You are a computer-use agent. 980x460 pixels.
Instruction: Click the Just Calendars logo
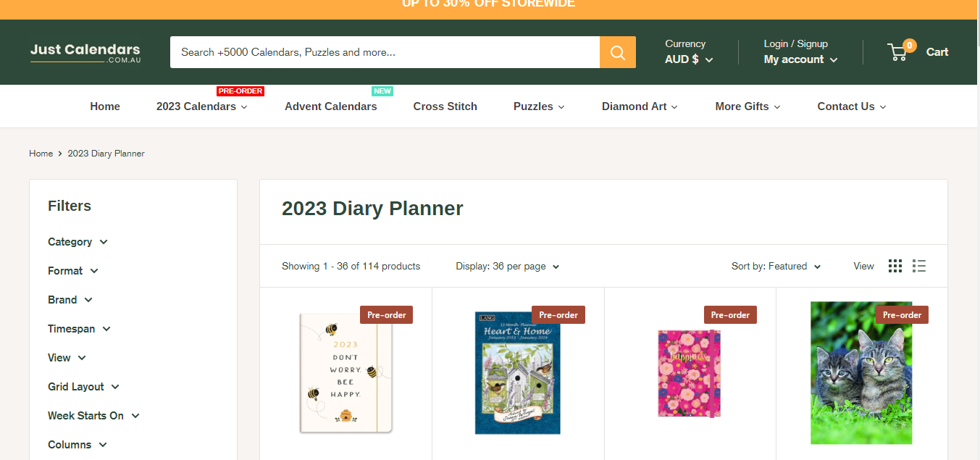85,52
